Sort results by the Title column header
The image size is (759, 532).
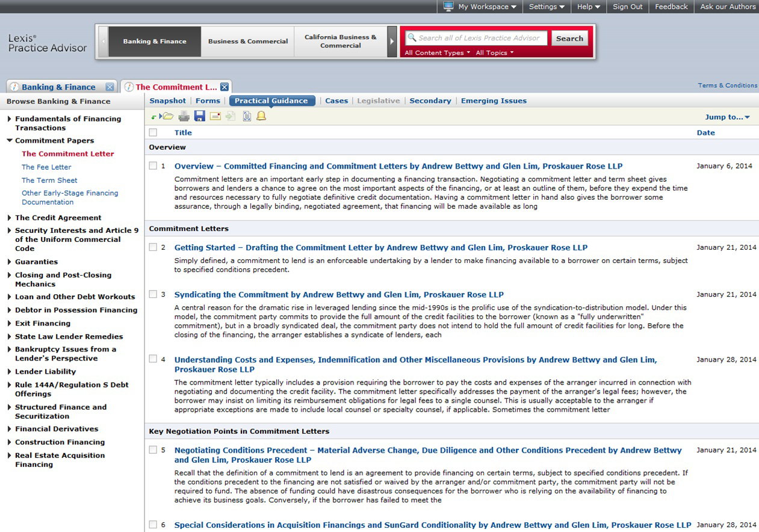[x=183, y=133]
